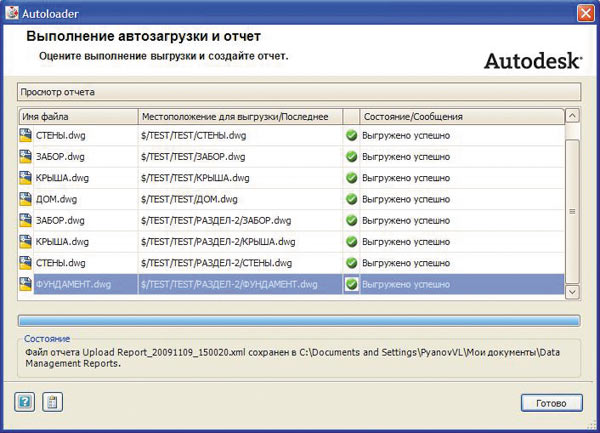Click scrollbar down arrow of report list
Viewport: 600px width, 433px height.
(x=572, y=292)
